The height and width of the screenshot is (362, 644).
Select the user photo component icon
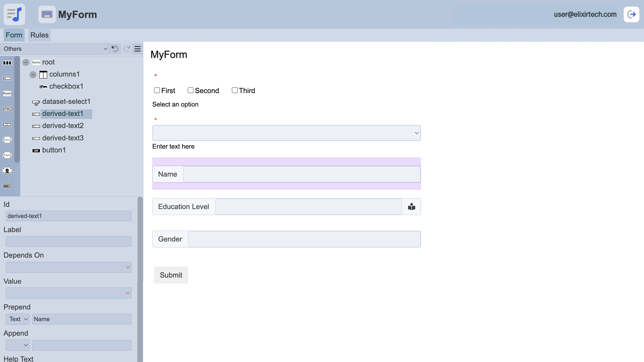point(7,171)
